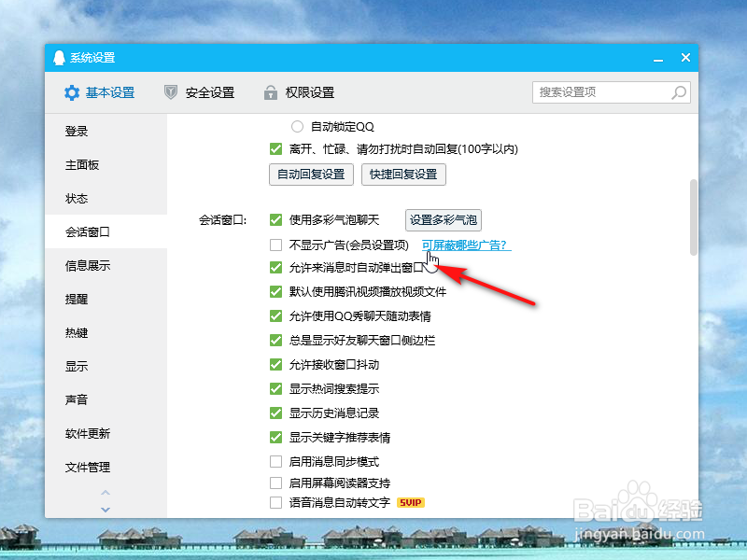Disable 允许接收窗口抖动

click(x=275, y=364)
